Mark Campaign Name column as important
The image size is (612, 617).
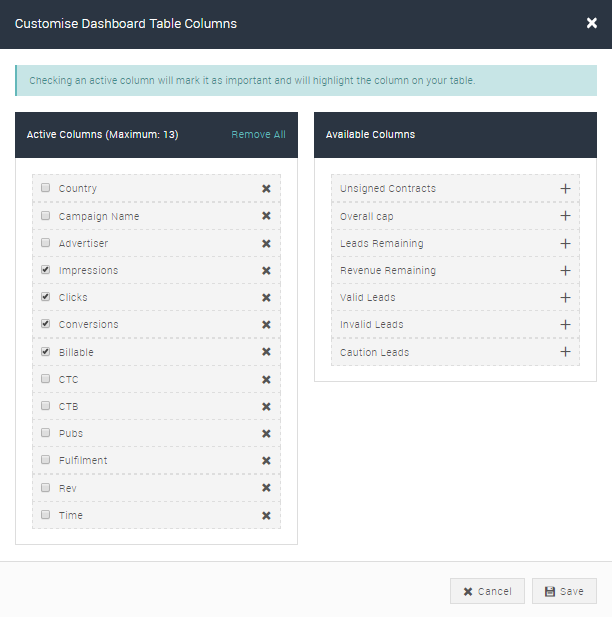[x=46, y=216]
